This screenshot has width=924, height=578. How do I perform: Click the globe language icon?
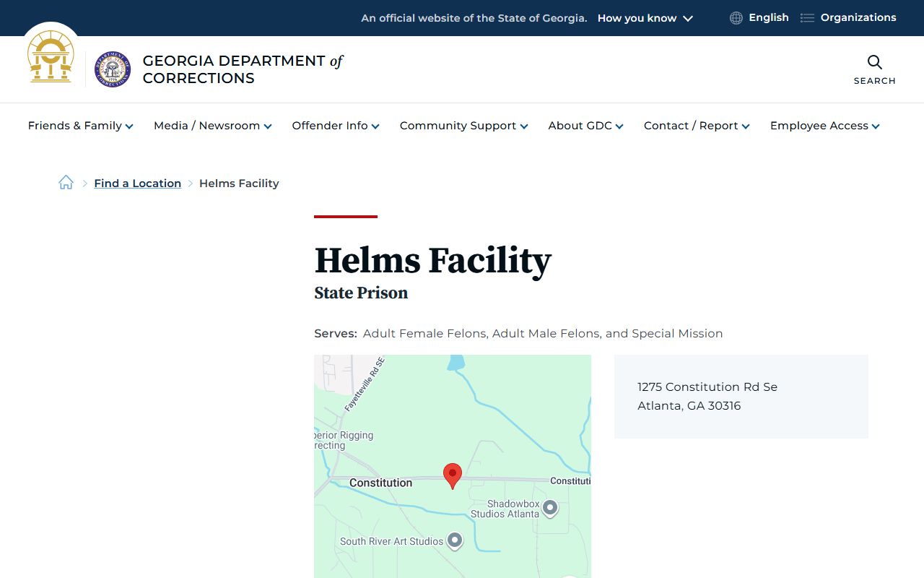(736, 18)
